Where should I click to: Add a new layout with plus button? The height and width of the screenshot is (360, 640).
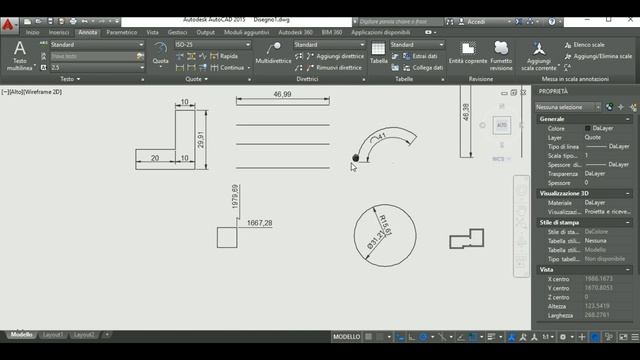tap(107, 335)
